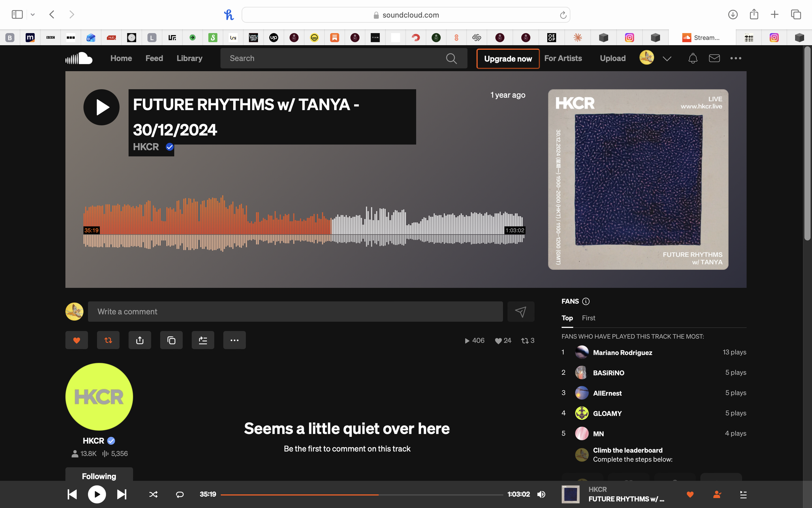
Task: Toggle the repost button under the comment box
Action: pos(108,340)
